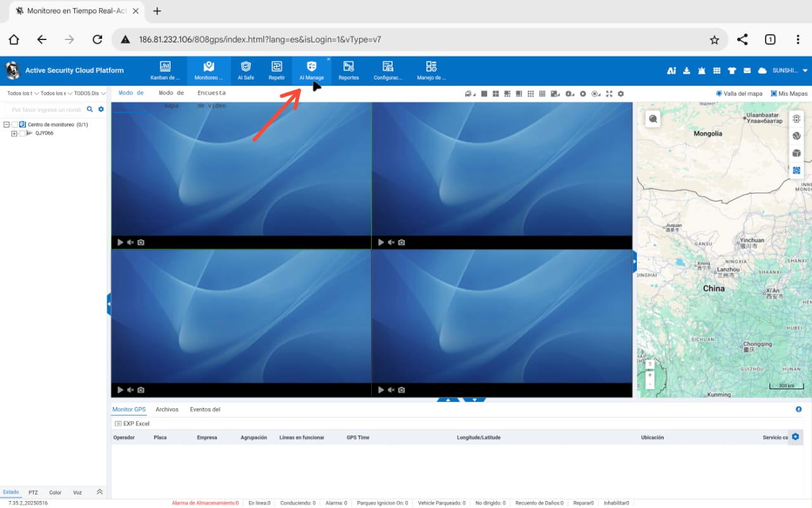
Task: Open the AI Manage module
Action: coord(311,70)
